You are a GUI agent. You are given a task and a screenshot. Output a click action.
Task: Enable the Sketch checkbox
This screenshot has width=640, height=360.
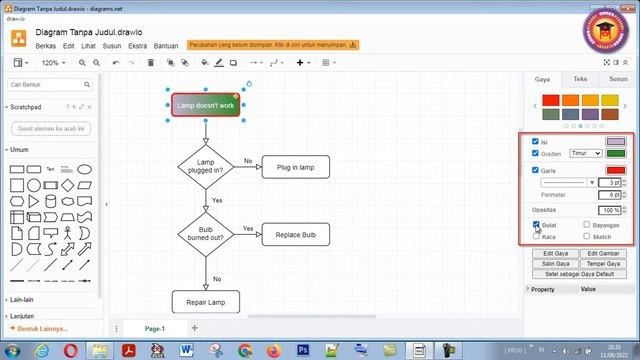pyautogui.click(x=587, y=236)
